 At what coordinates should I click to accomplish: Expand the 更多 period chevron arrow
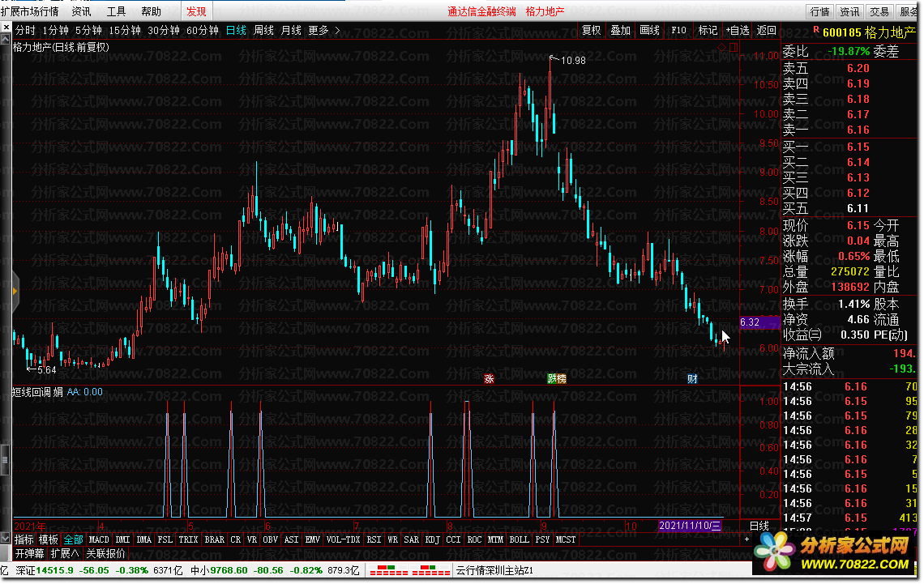(x=337, y=30)
